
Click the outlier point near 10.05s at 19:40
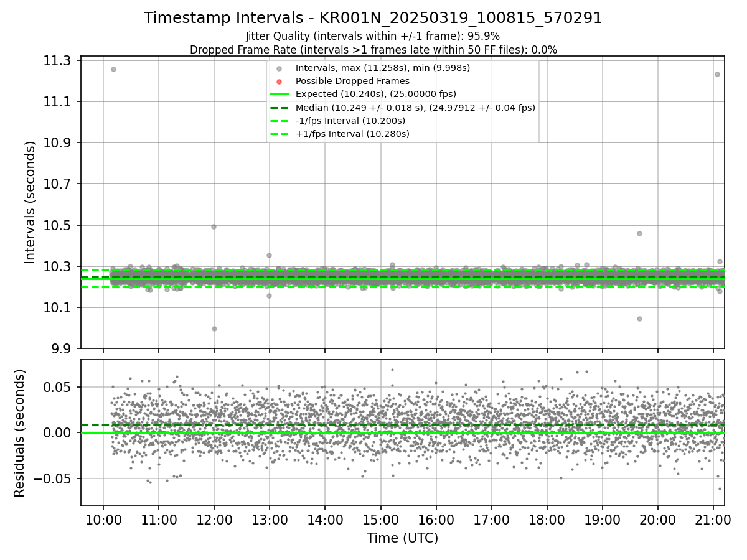pos(639,319)
